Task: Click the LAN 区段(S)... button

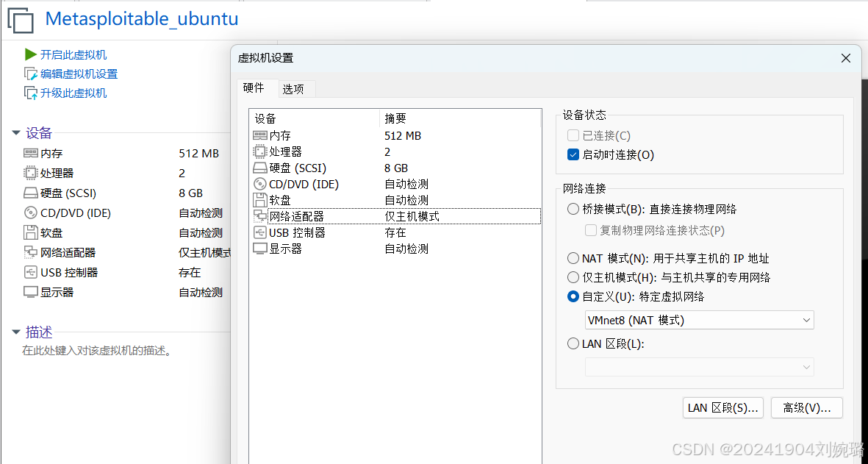Action: [x=723, y=408]
